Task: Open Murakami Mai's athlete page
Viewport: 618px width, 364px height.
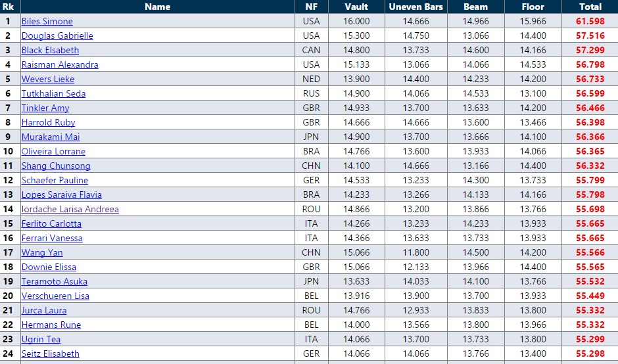Action: [51, 137]
